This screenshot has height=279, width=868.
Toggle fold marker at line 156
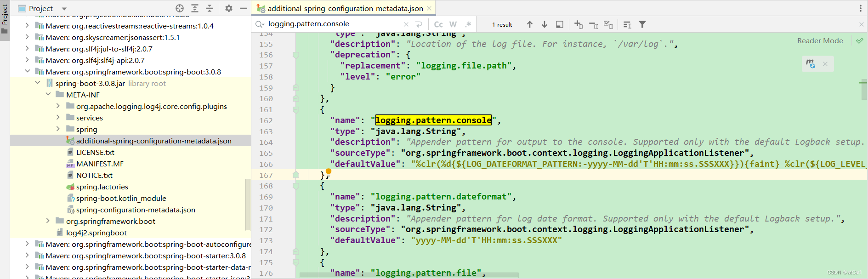coord(296,55)
